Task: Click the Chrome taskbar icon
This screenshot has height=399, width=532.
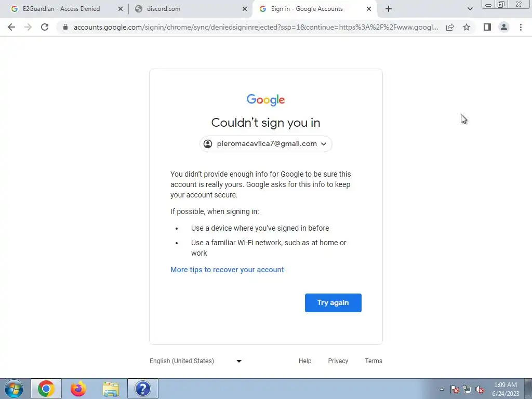Action: tap(46, 389)
